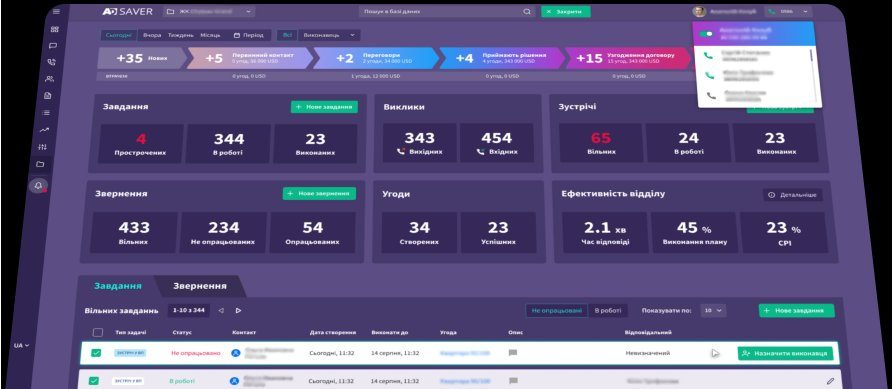The height and width of the screenshot is (389, 893).
Task: Open the UA language selector
Action: coord(21,345)
